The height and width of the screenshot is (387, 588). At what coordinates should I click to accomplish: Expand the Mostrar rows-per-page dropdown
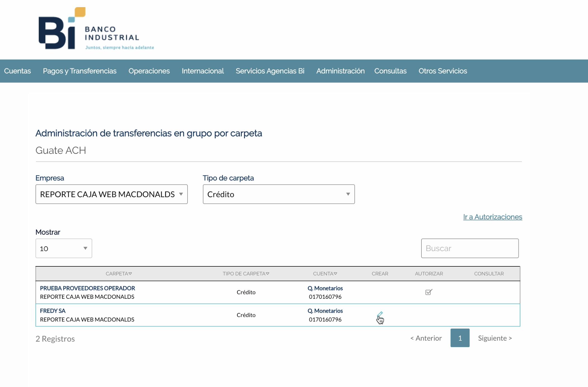(64, 248)
